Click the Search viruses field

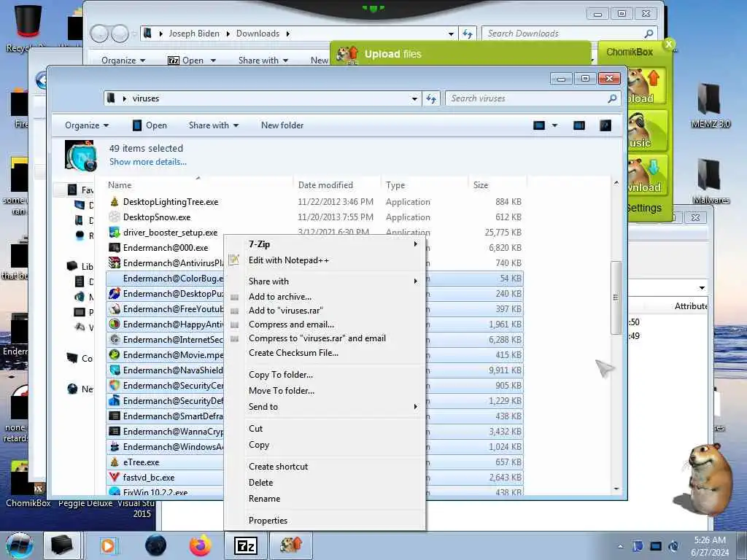(x=527, y=98)
